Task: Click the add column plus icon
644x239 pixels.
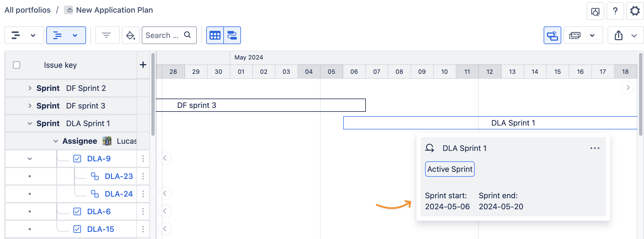Action: (x=143, y=65)
